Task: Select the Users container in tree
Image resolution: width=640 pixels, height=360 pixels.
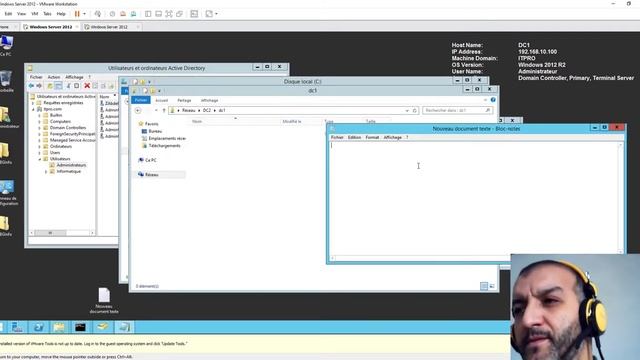Action: click(55, 153)
